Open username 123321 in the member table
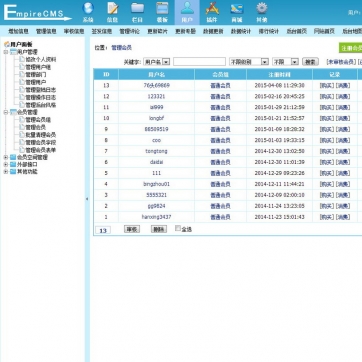362x362 pixels. (x=156, y=96)
